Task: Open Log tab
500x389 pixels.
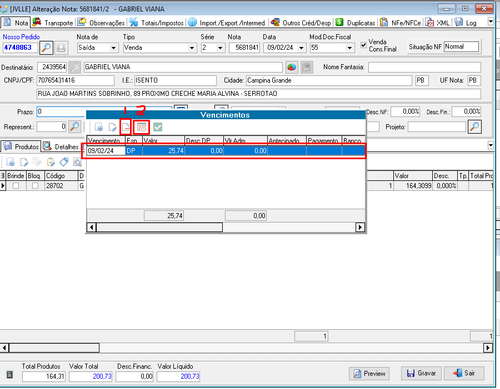Action: click(x=466, y=23)
